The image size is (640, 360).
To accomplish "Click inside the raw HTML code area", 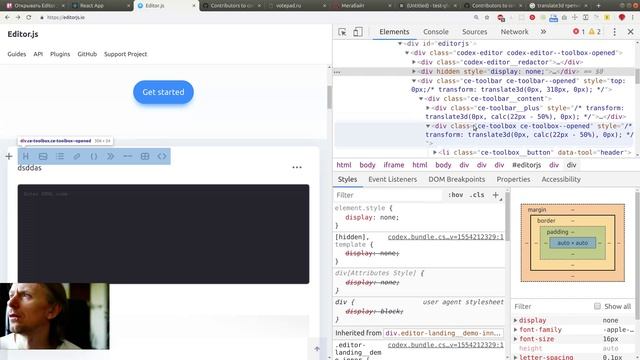I will click(163, 234).
